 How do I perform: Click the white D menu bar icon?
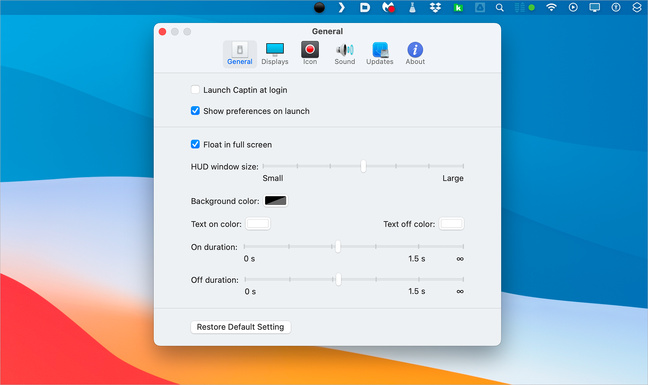(x=365, y=7)
